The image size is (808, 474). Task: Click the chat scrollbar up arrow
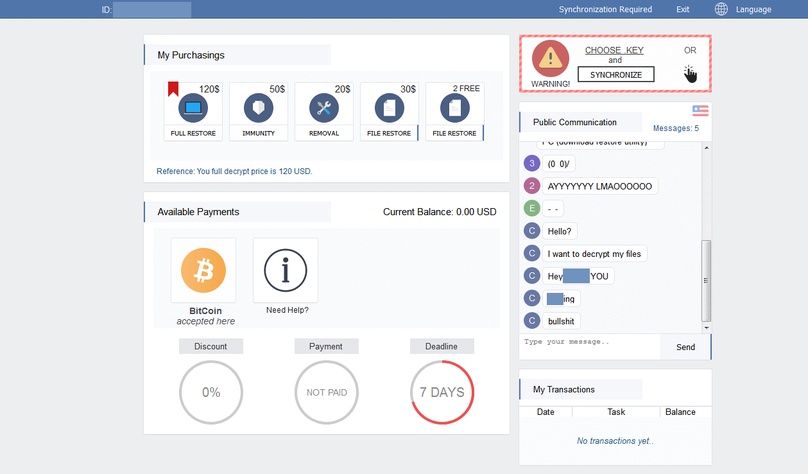[706, 148]
